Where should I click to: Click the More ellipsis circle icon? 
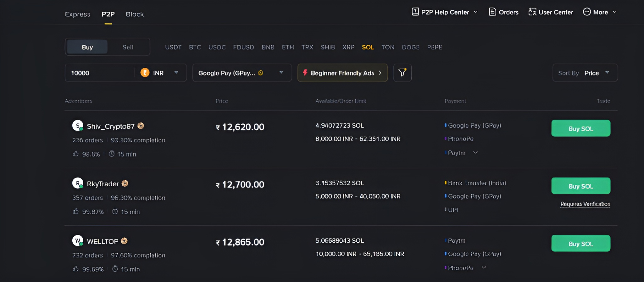tap(587, 12)
